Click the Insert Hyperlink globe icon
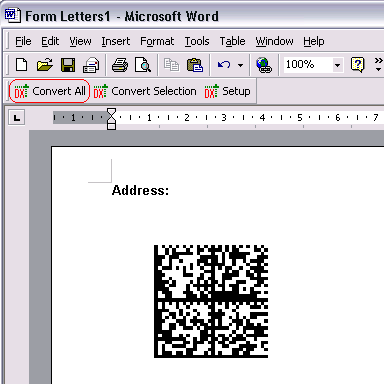Viewport: 384px width, 384px height. [x=264, y=65]
